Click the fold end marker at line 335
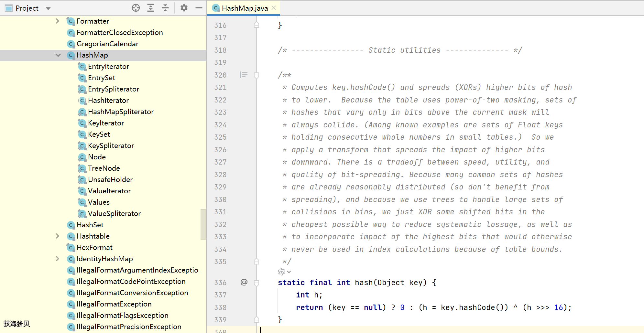 pyautogui.click(x=257, y=262)
